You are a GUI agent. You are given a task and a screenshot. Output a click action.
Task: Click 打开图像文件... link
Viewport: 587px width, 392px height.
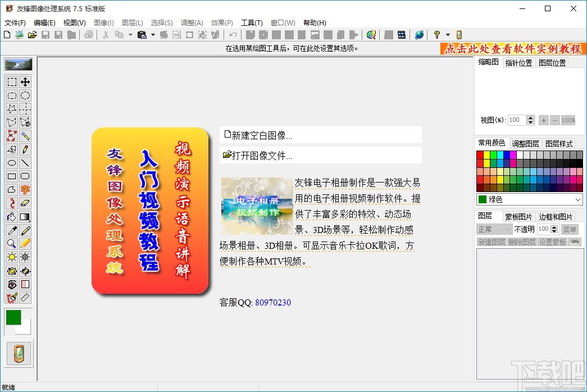(320, 155)
